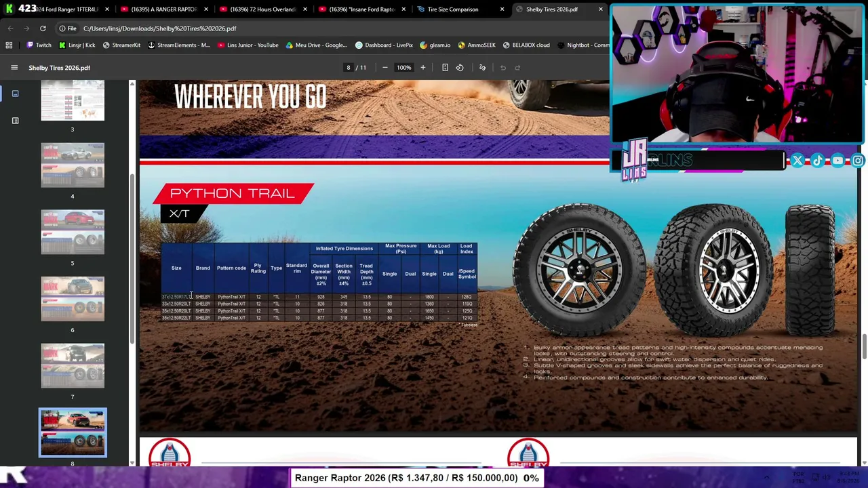Open the Lins Junior - YouTube bookmark
Screen dimensions: 868x488
248,45
